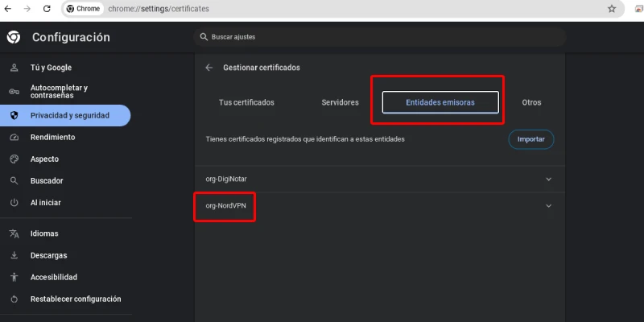
Task: Click the 'Tienes certificados registrados' description text
Action: pyautogui.click(x=305, y=139)
